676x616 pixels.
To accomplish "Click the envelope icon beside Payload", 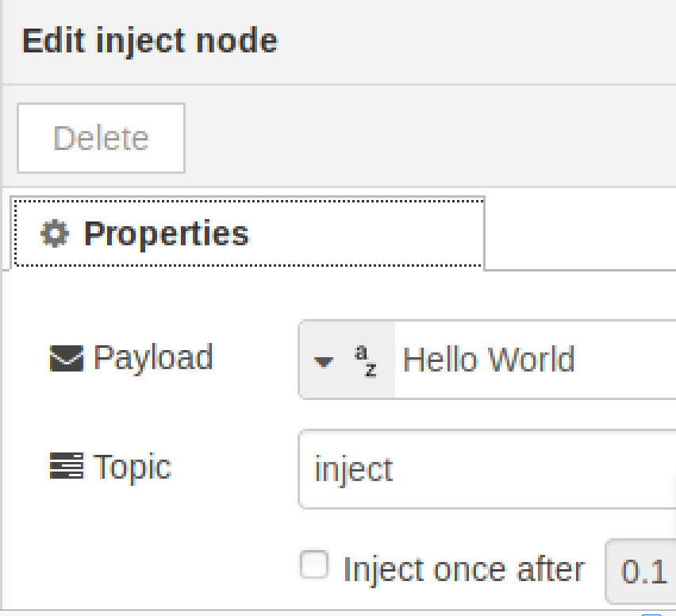I will 66,359.
